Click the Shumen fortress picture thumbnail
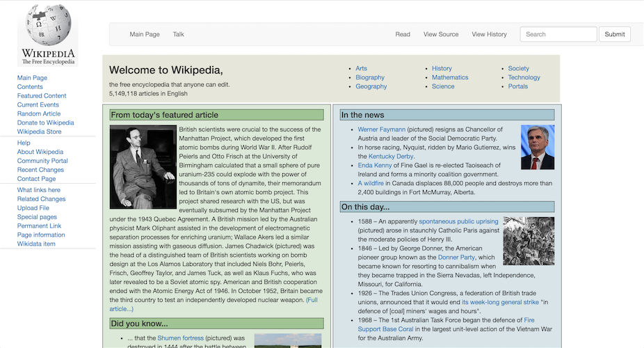The width and height of the screenshot is (644, 348). click(288, 341)
